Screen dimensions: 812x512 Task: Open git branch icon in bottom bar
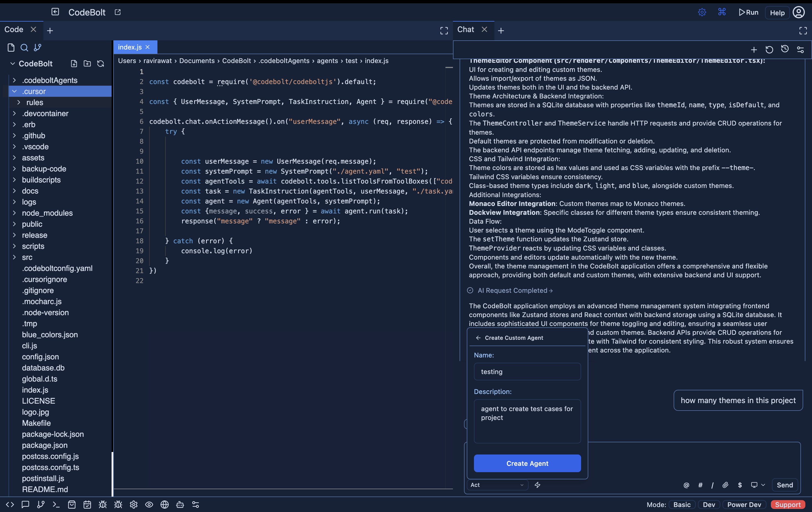pos(41,504)
